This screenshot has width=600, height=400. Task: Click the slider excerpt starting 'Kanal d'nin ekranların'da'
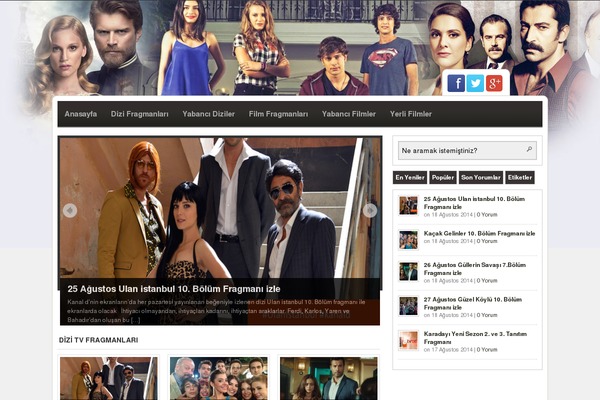point(216,311)
